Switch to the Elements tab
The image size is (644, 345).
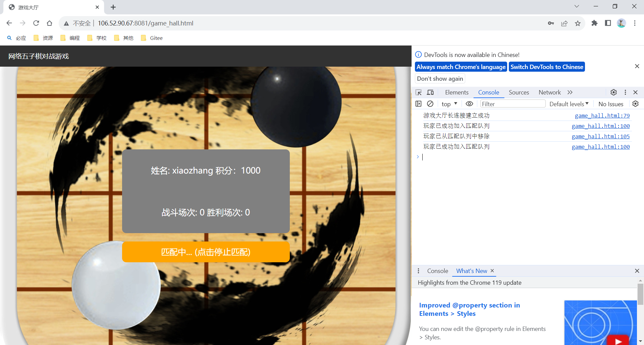[457, 92]
